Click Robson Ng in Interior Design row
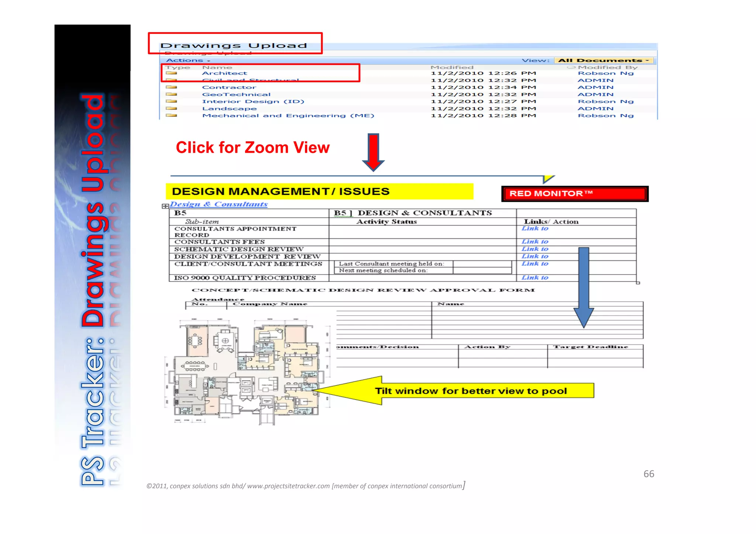This screenshot has height=534, width=756. point(606,101)
